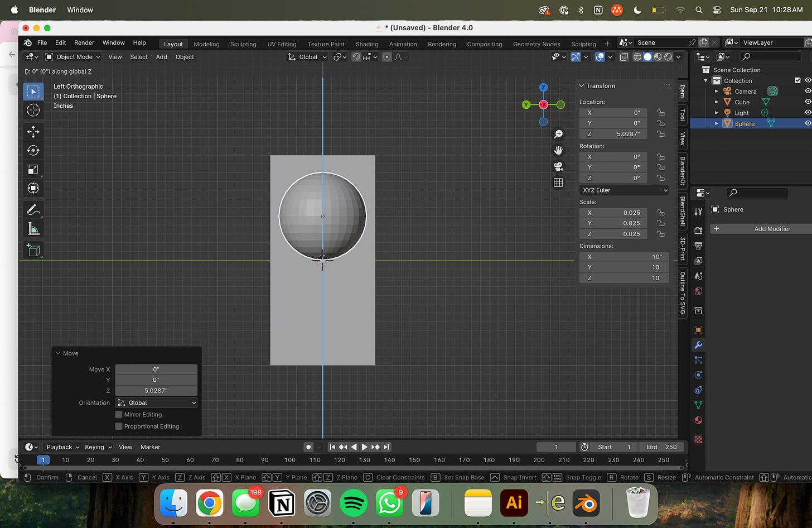Toggle camera view icon in viewport
This screenshot has height=528, width=812.
[558, 166]
